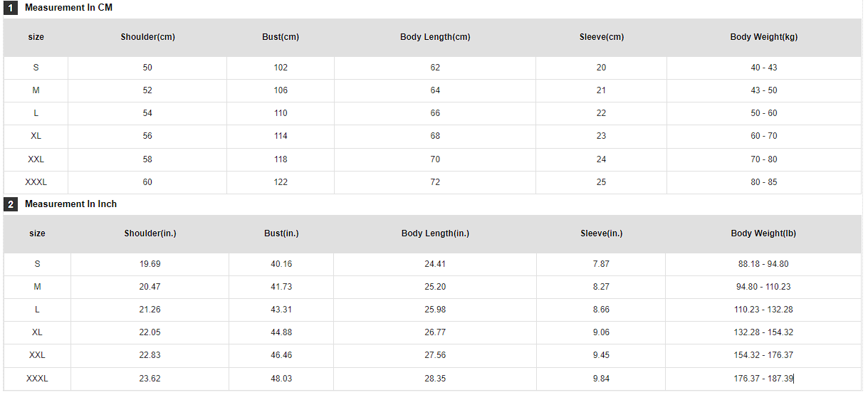The image size is (868, 395).
Task: Click the Body Length(cm) column header
Action: (x=435, y=37)
